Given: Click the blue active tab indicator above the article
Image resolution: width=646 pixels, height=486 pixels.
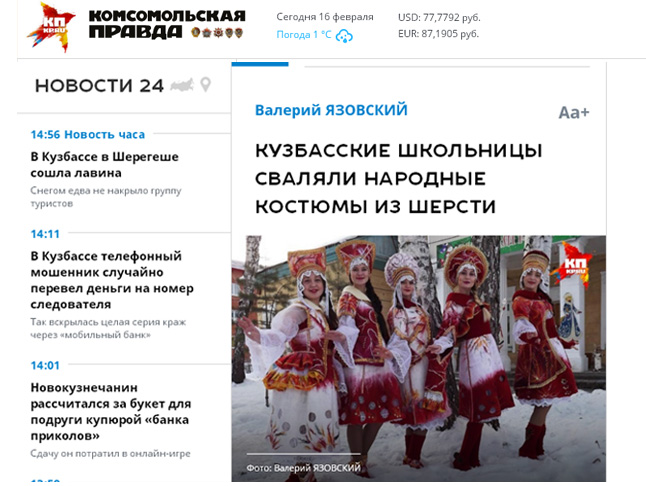Looking at the screenshot, I should pyautogui.click(x=260, y=64).
